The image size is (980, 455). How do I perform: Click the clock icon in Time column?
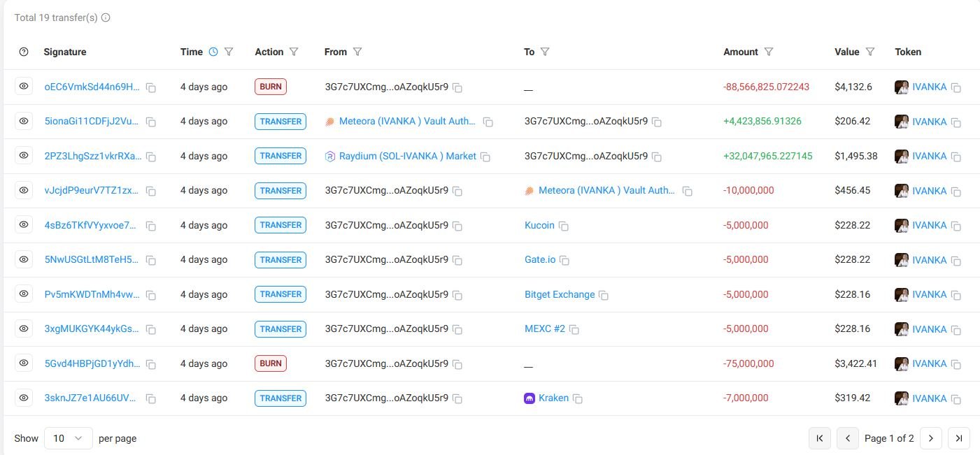tap(213, 52)
